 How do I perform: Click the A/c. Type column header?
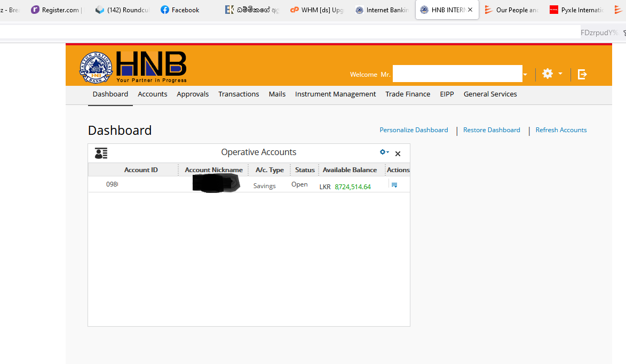pos(270,170)
